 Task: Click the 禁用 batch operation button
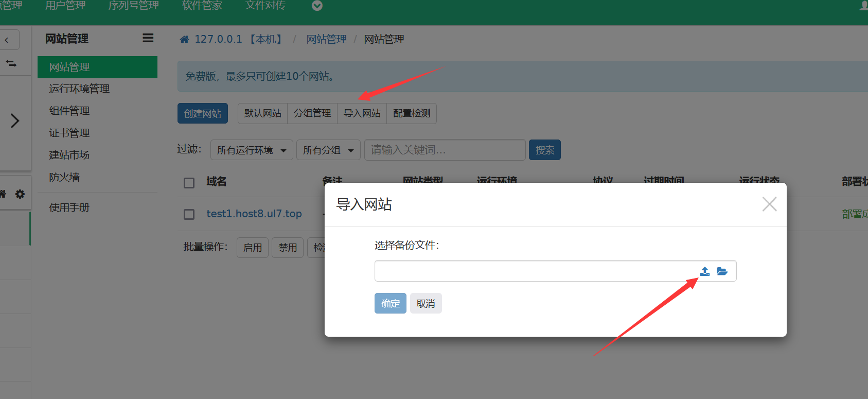point(288,248)
